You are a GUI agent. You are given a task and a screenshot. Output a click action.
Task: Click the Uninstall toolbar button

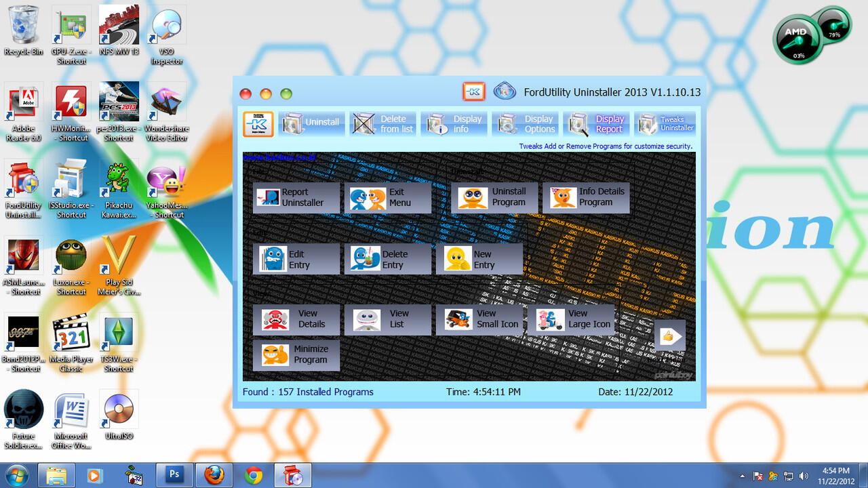coord(311,123)
